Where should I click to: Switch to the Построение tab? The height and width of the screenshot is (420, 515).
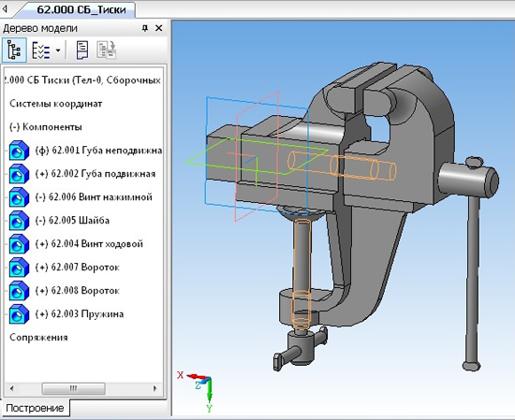[x=36, y=408]
